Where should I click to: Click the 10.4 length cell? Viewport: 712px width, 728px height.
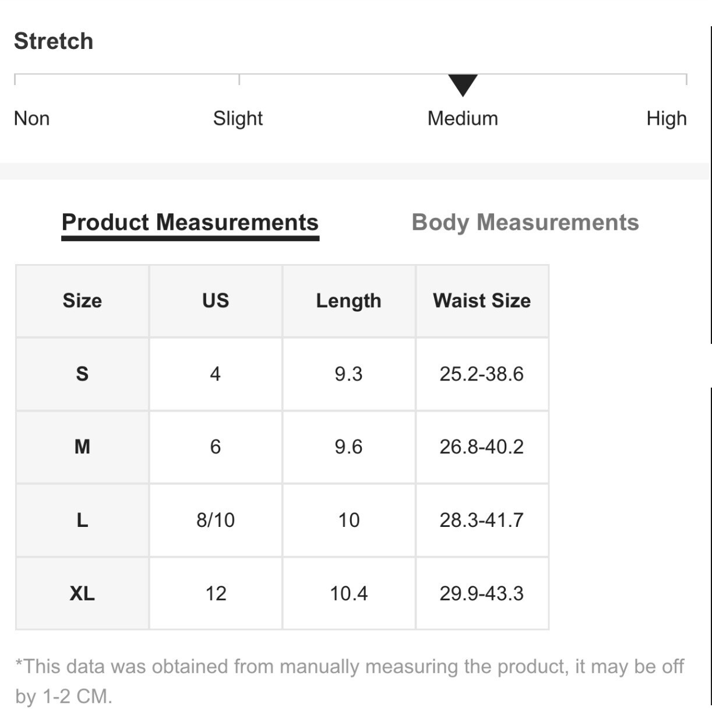pos(348,593)
